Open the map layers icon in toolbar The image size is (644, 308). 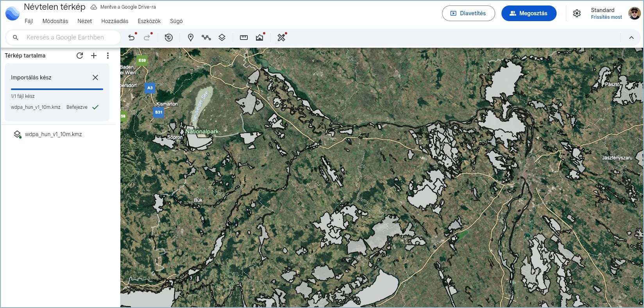(x=222, y=38)
